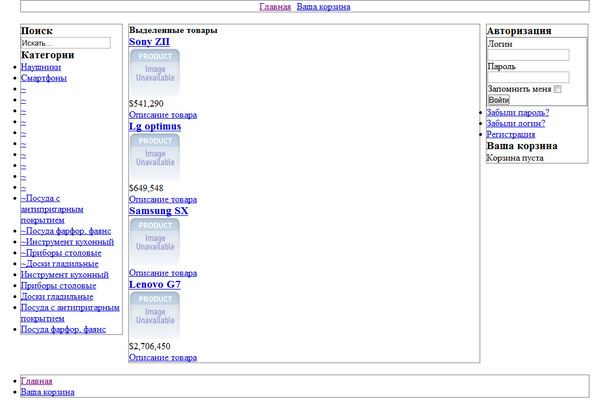600x407 pixels.
Task: Open the Главная link in the header menu
Action: [275, 7]
